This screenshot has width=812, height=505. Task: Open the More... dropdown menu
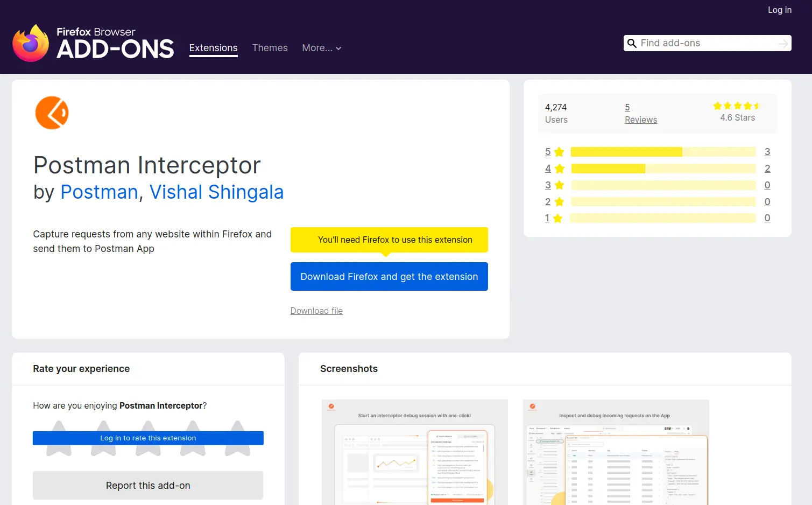(322, 48)
